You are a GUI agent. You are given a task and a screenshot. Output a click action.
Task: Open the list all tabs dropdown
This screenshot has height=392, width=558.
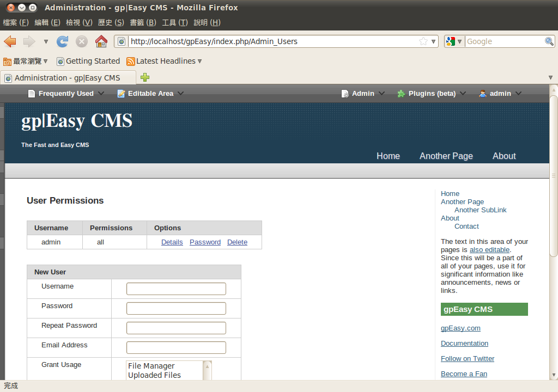[x=550, y=77]
